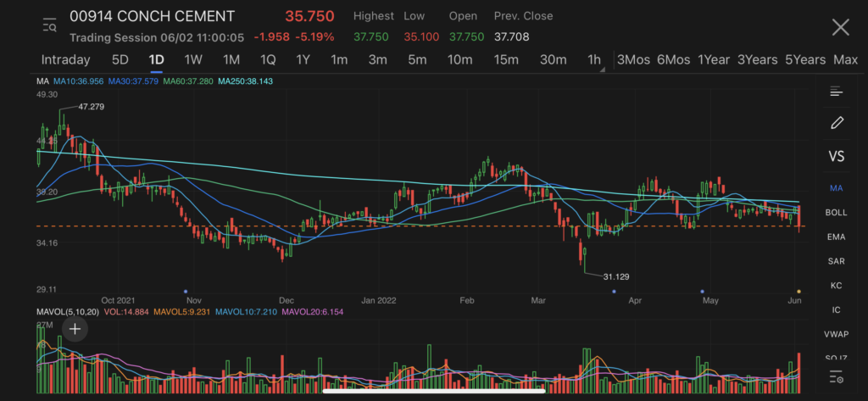Set range to 1Year
The image size is (868, 401).
point(713,60)
